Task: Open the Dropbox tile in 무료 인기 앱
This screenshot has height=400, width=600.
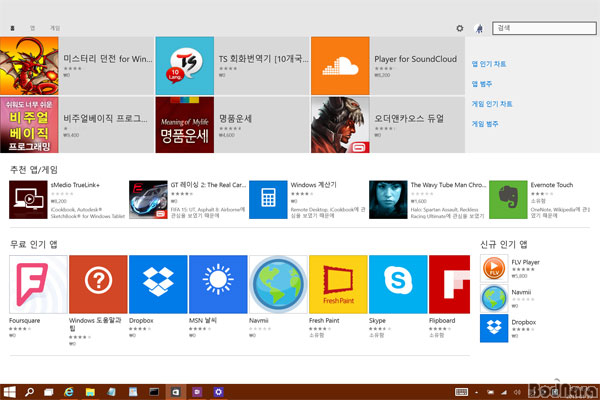Action: pyautogui.click(x=158, y=284)
